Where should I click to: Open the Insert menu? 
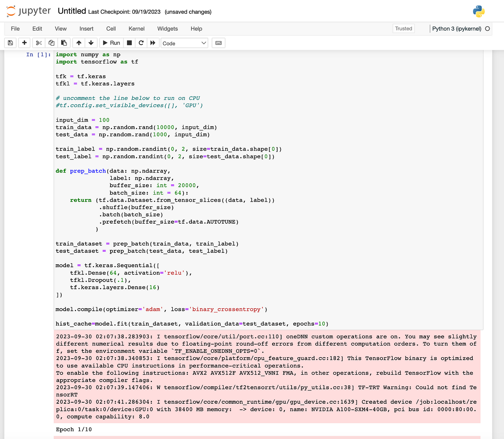(86, 29)
